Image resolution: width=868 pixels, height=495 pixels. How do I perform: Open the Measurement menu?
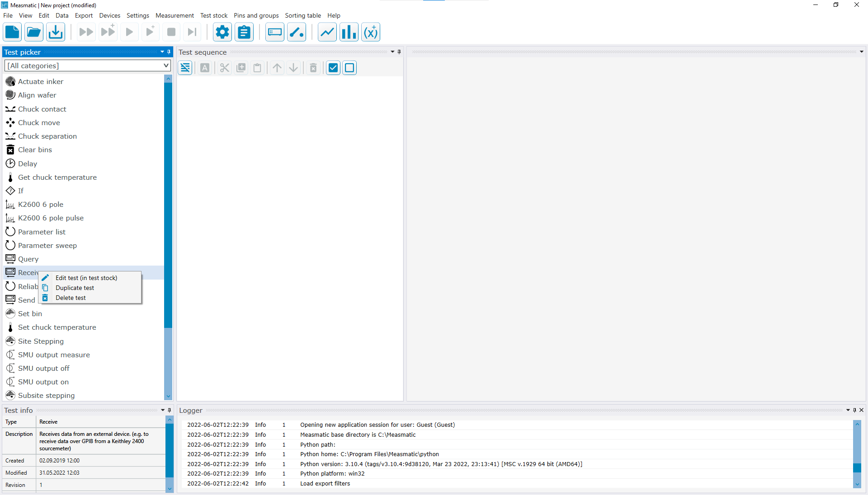point(175,15)
